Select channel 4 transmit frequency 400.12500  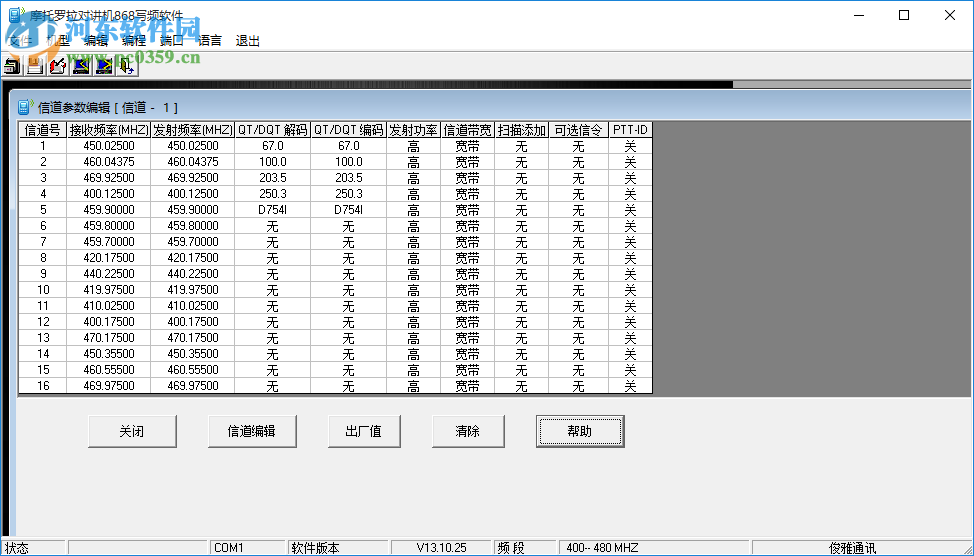point(193,194)
